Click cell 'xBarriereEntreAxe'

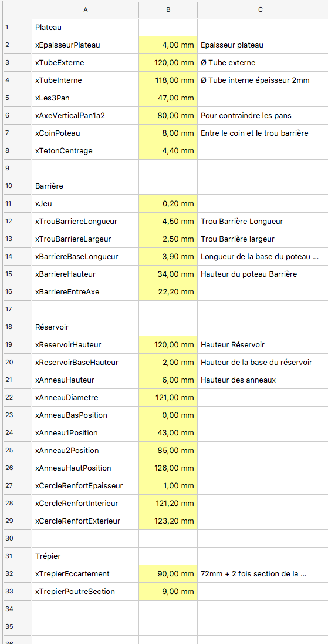[85, 291]
